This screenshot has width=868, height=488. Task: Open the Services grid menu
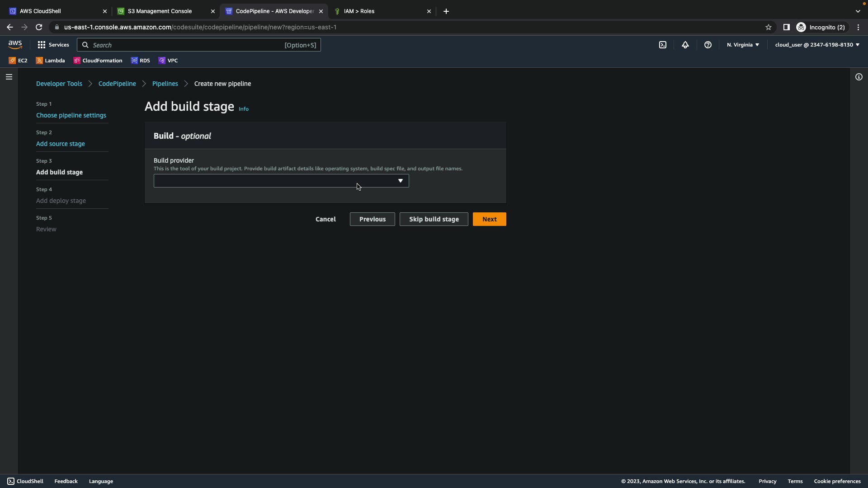tap(53, 45)
